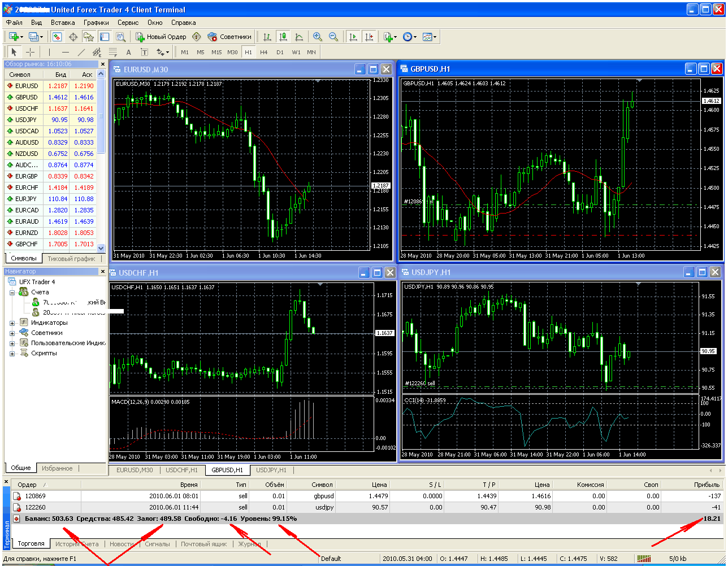728x566 pixels.
Task: Select the crosshair tool
Action: [x=30, y=52]
